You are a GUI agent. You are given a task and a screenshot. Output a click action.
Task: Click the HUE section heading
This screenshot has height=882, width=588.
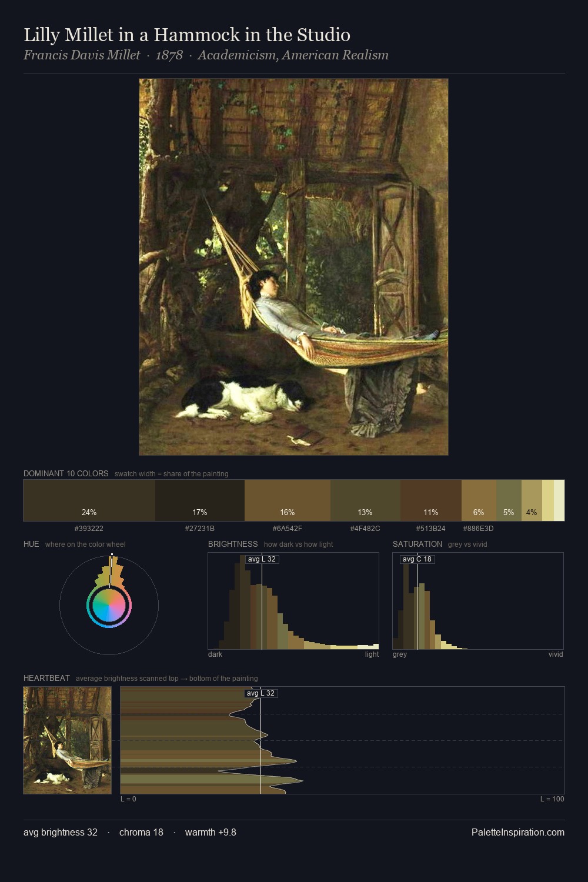coord(31,544)
